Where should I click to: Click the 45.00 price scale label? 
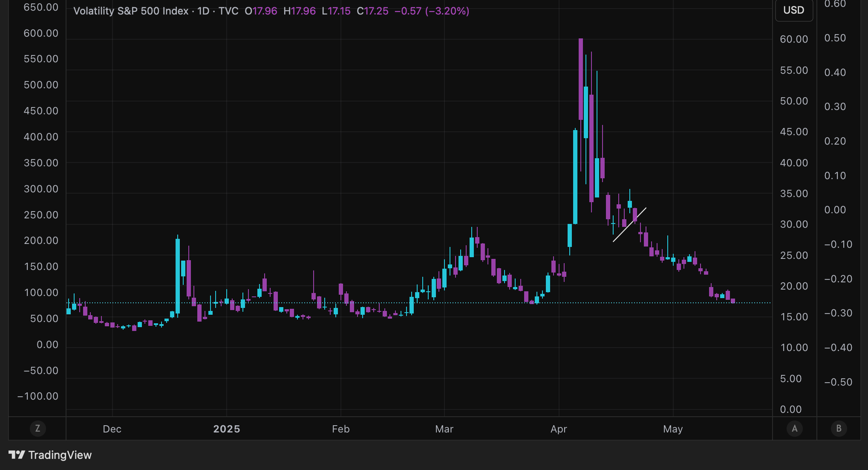point(794,132)
